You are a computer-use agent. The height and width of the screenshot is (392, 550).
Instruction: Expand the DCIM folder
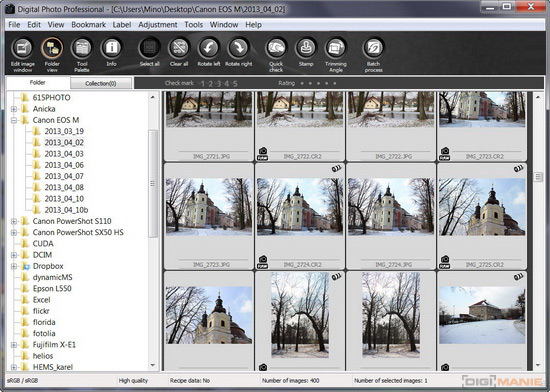pyautogui.click(x=14, y=255)
